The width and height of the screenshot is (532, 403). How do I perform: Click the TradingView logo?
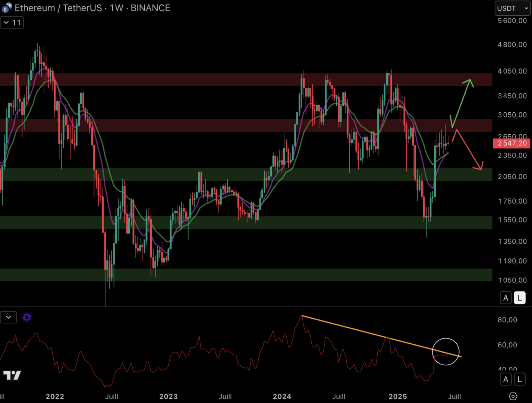tap(12, 375)
